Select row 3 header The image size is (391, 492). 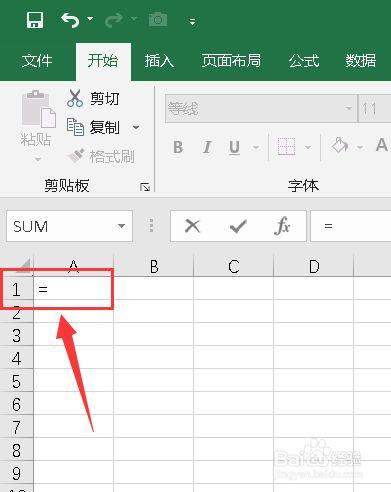[16, 335]
